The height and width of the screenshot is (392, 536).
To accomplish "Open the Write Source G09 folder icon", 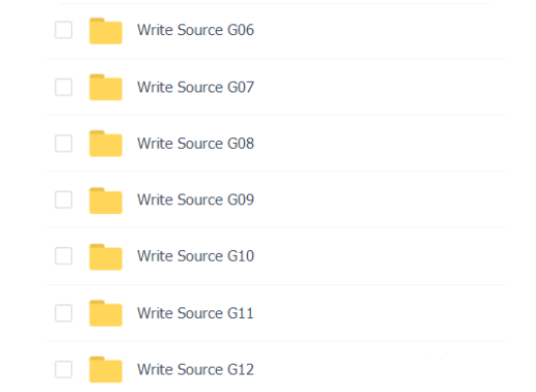I will pos(106,200).
